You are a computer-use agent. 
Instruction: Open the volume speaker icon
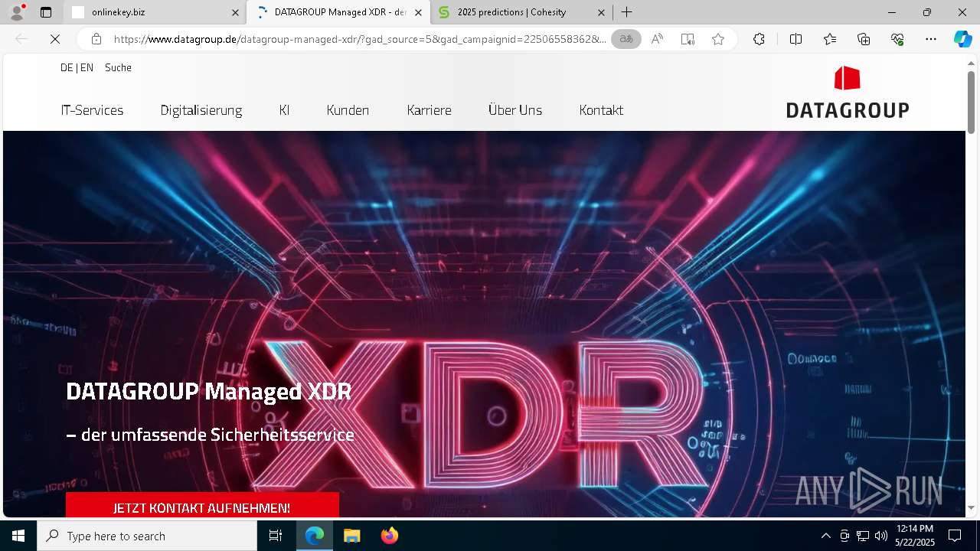(x=881, y=536)
